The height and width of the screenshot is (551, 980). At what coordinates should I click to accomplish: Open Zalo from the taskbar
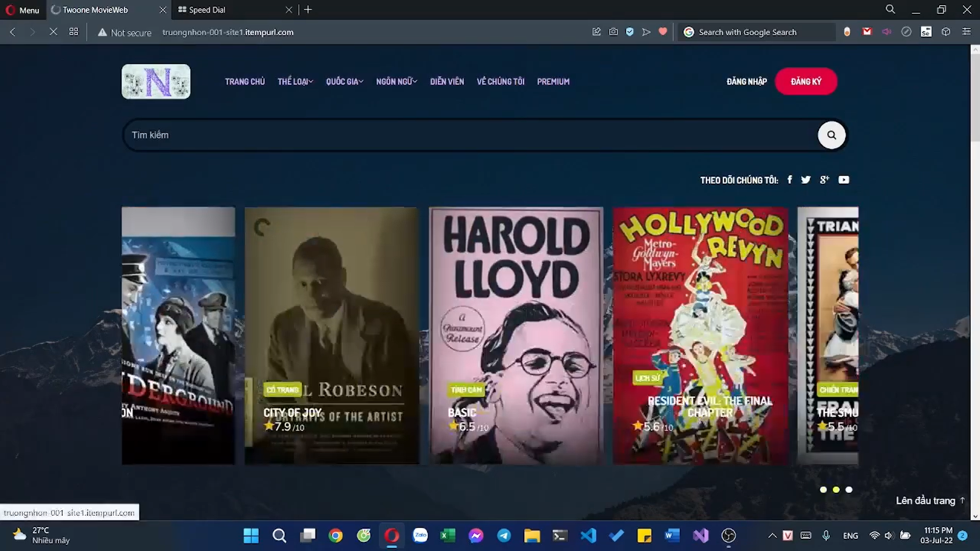(x=420, y=536)
